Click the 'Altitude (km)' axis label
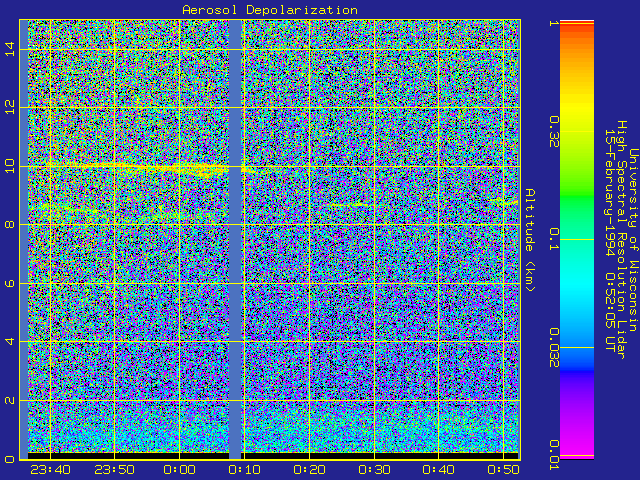The height and width of the screenshot is (480, 640). [x=529, y=240]
